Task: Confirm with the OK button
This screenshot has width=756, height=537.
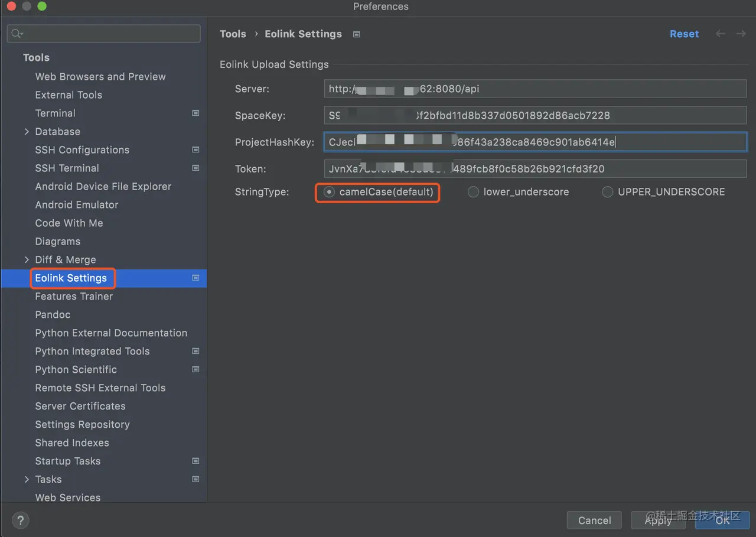Action: click(722, 520)
